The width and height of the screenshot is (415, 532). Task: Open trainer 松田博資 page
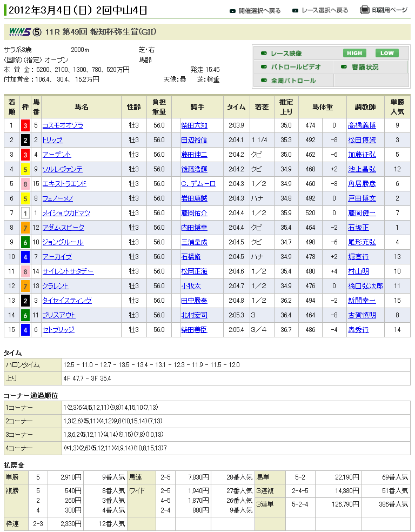pyautogui.click(x=362, y=140)
